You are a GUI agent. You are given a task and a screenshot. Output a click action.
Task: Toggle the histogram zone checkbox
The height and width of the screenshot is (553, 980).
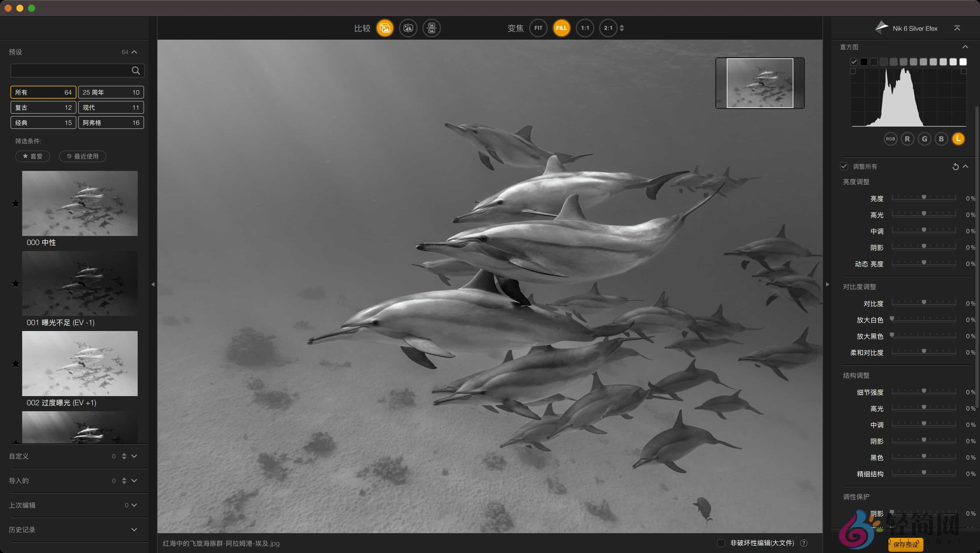pos(854,62)
